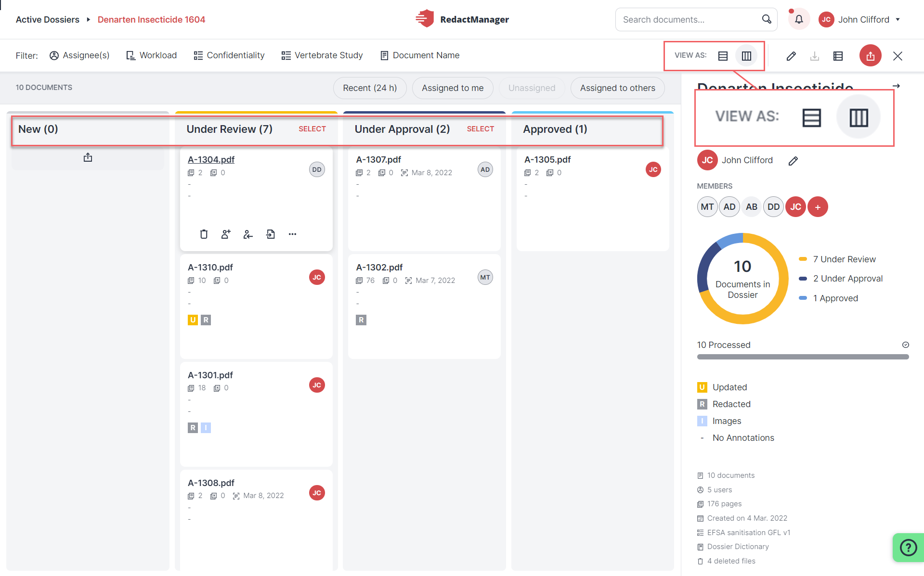Assign A-1304.pdf to me icon

pyautogui.click(x=248, y=234)
